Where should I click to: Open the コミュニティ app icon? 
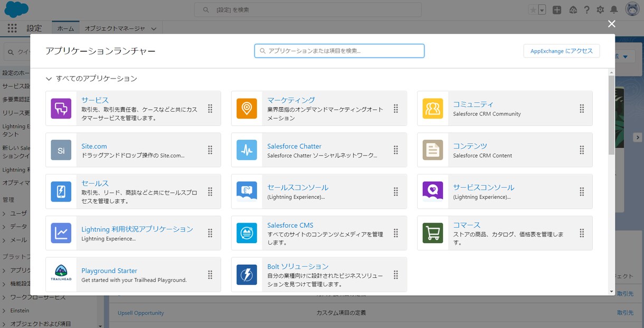[433, 109]
